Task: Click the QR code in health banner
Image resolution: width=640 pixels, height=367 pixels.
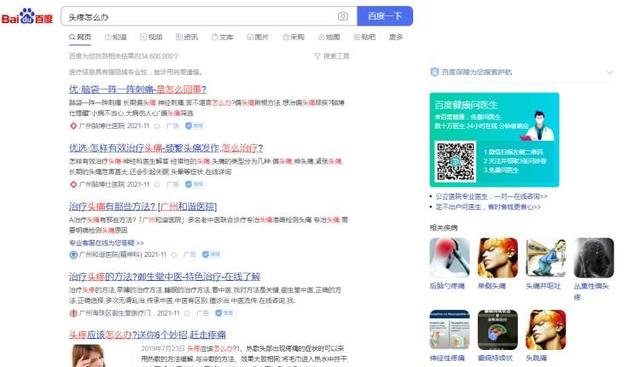Action: [455, 161]
